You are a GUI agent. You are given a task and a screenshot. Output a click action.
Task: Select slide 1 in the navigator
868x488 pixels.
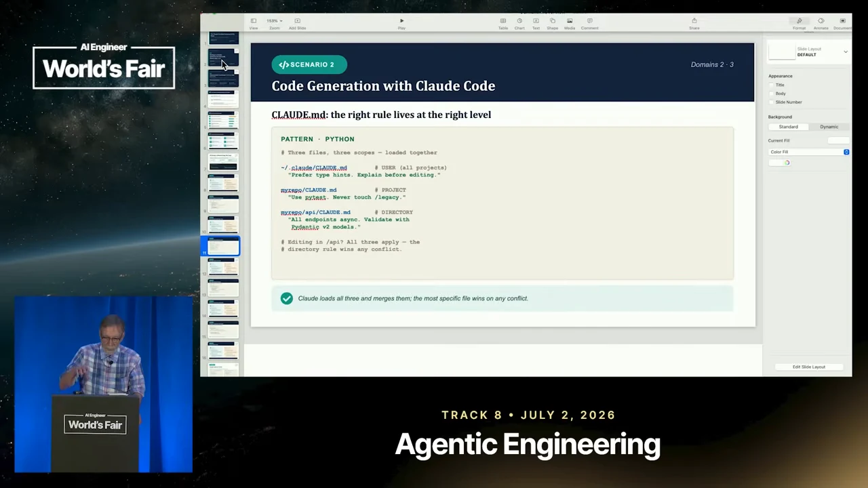(x=223, y=38)
